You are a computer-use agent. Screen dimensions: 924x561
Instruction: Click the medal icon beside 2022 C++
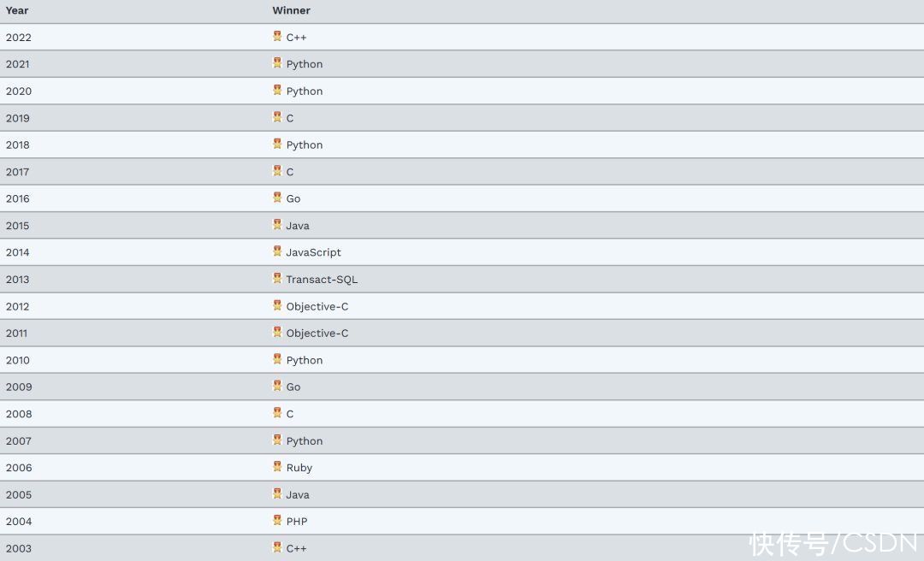277,36
